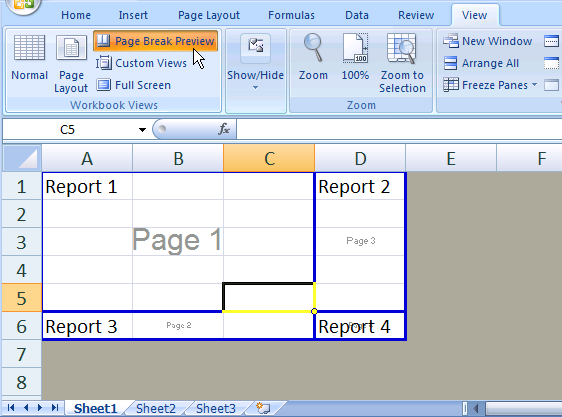This screenshot has width=562, height=417.
Task: Click cell containing Report 2
Action: coord(360,186)
